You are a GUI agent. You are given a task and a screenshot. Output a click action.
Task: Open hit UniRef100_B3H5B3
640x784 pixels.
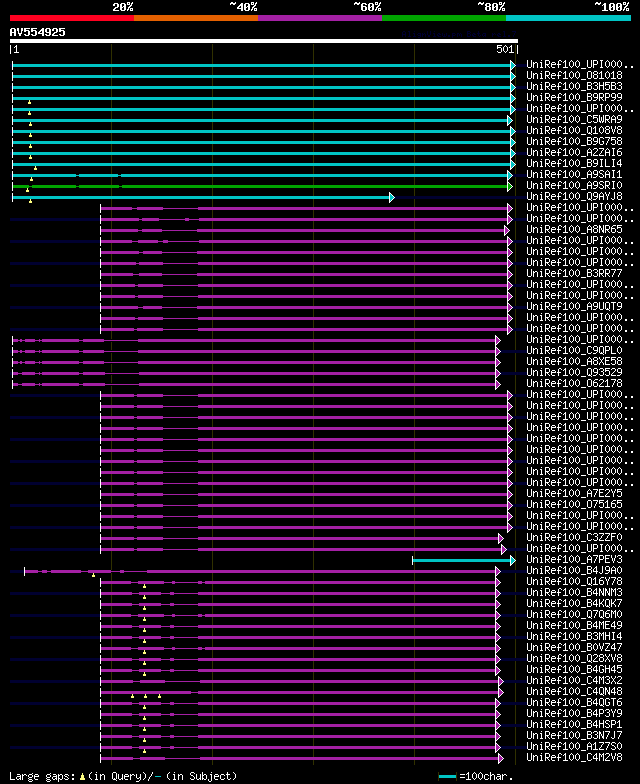click(x=574, y=86)
